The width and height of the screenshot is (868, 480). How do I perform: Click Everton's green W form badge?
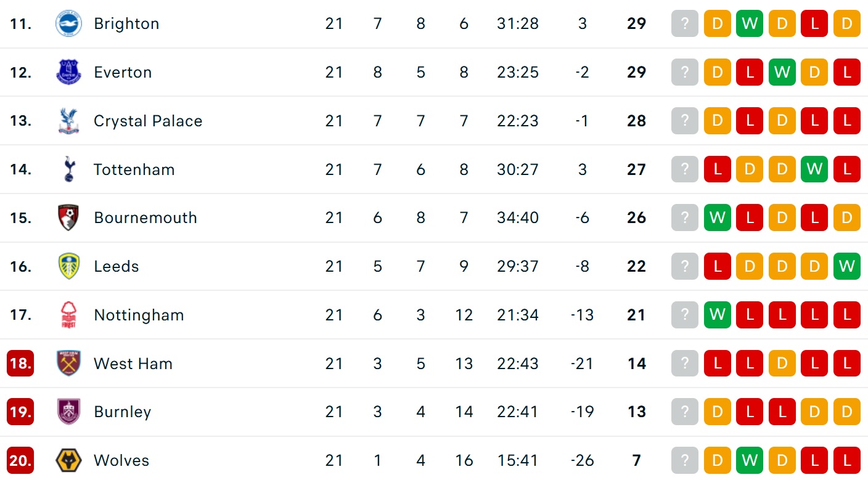tap(782, 72)
